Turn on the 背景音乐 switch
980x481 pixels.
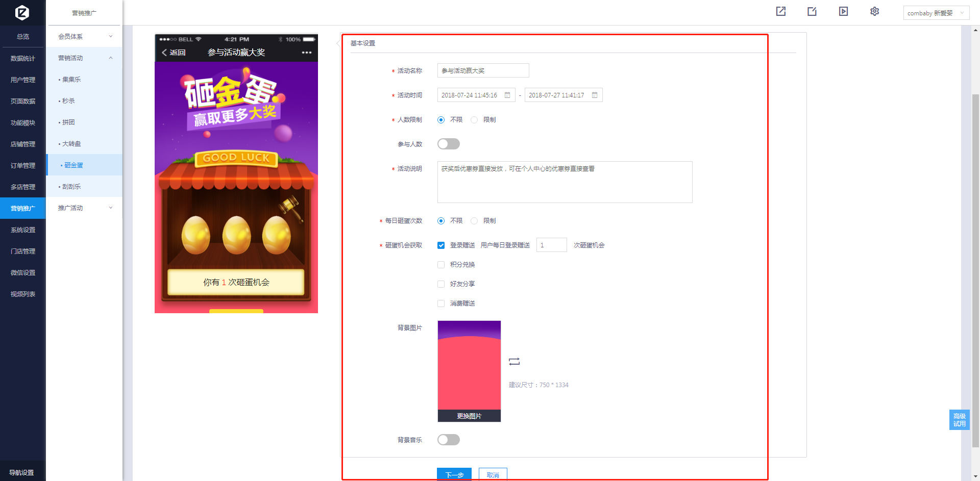point(448,440)
